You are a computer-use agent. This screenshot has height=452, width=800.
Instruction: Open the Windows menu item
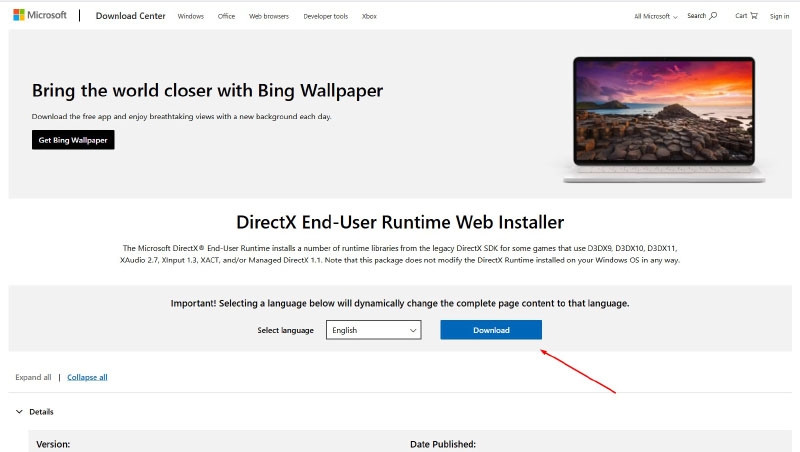click(x=190, y=16)
